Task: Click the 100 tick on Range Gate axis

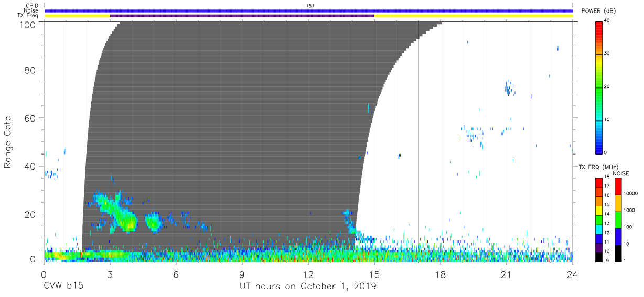Action: coord(28,24)
